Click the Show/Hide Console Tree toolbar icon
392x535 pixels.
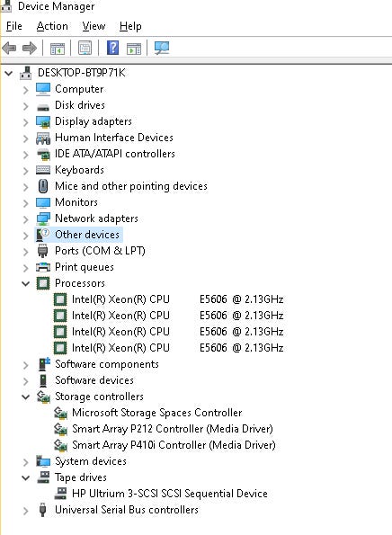tap(58, 49)
